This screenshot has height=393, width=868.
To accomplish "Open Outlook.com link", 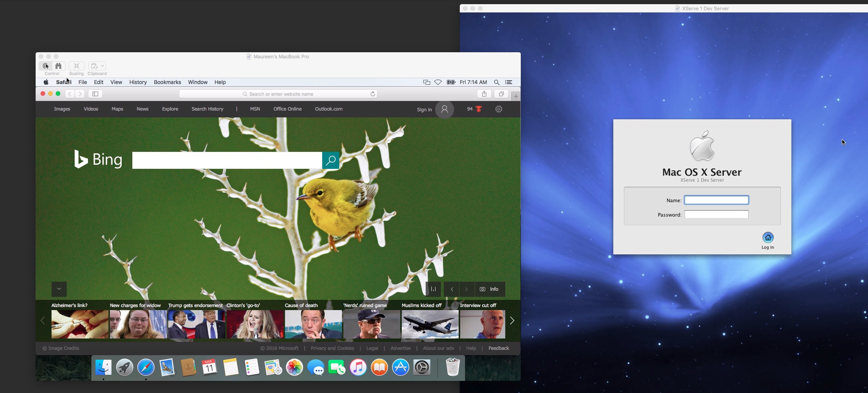I will point(329,109).
